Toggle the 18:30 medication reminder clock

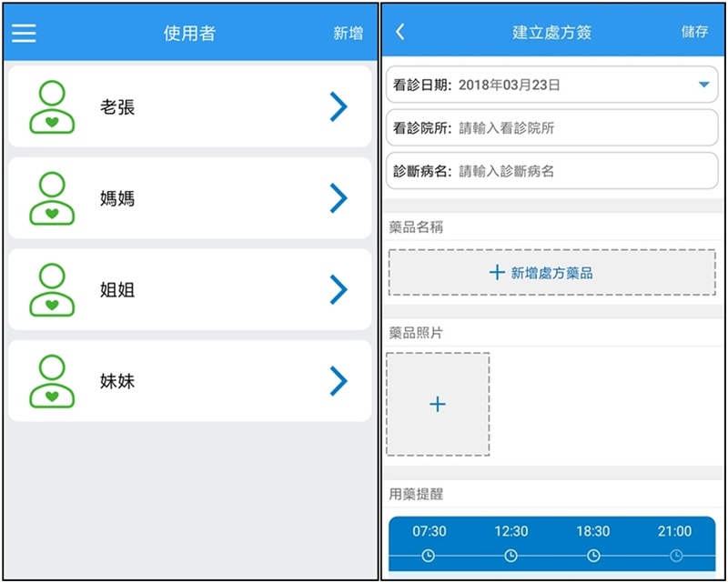click(x=593, y=555)
